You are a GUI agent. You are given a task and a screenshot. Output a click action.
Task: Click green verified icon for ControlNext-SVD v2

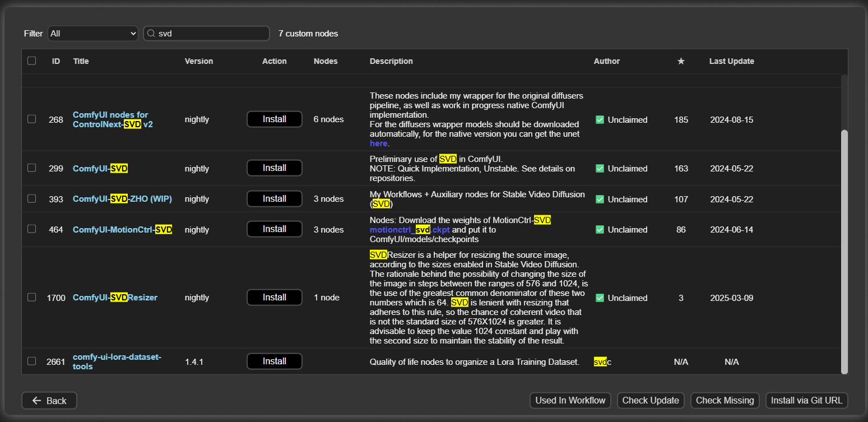point(600,119)
